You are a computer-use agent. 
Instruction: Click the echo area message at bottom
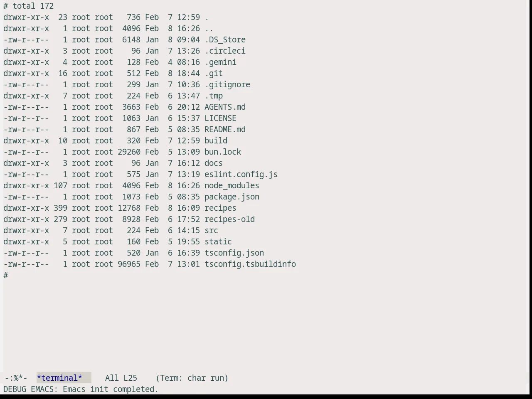pyautogui.click(x=81, y=389)
